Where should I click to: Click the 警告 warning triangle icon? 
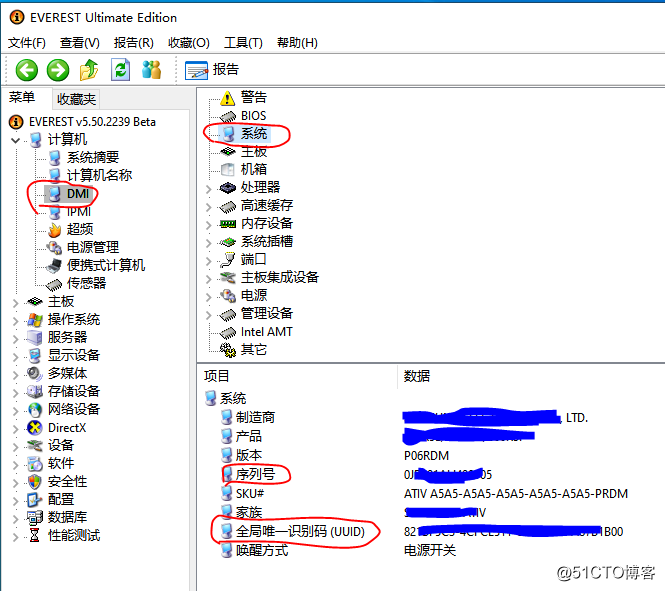[x=228, y=98]
